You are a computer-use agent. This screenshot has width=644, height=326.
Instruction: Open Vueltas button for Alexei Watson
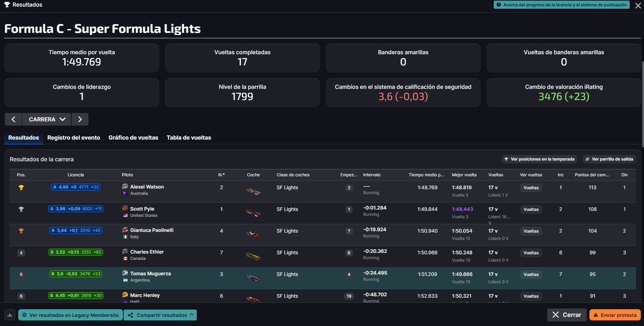tap(531, 188)
